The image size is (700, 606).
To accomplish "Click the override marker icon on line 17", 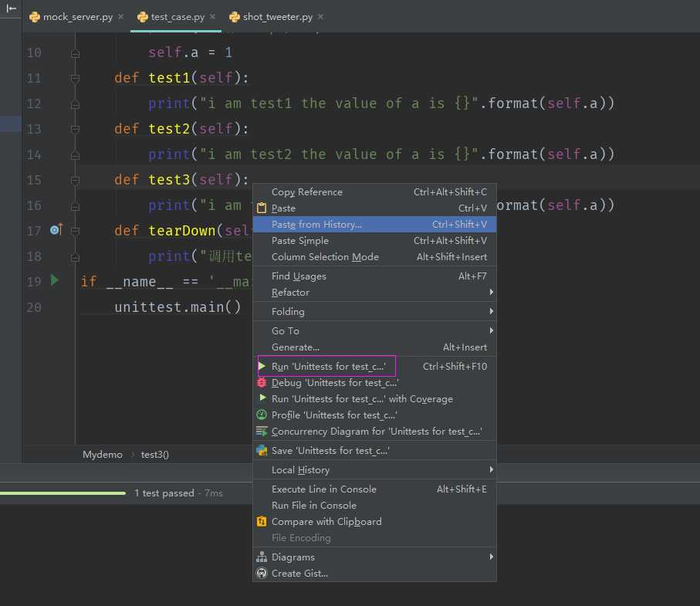I will (x=56, y=229).
